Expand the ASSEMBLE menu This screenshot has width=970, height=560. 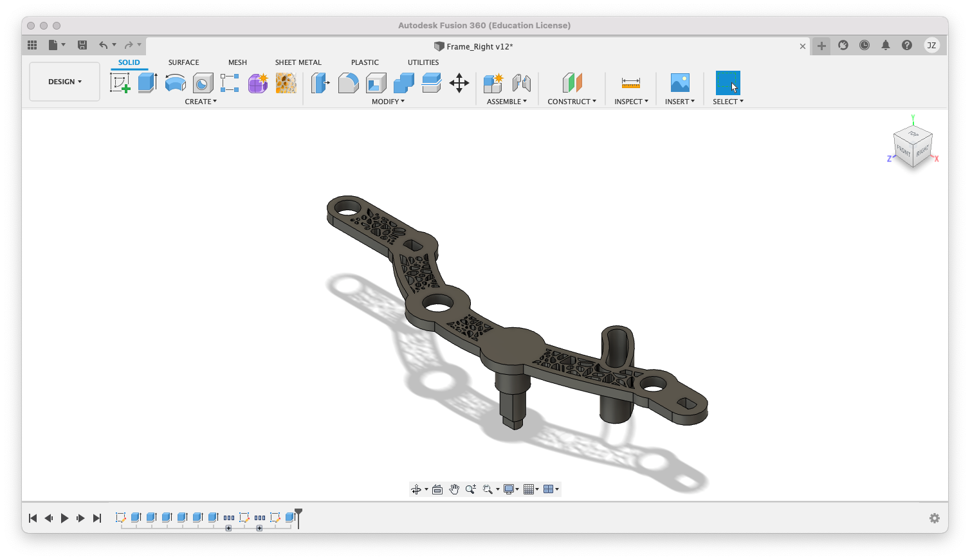pos(507,102)
